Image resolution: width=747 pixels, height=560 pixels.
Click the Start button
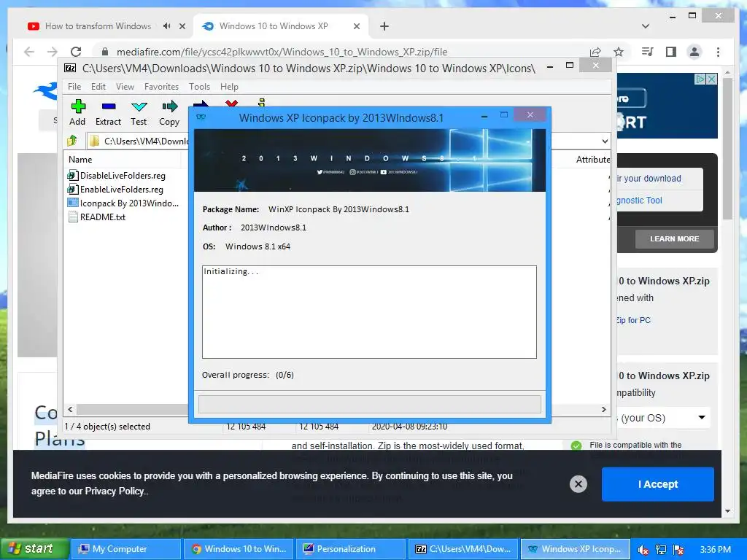click(34, 549)
